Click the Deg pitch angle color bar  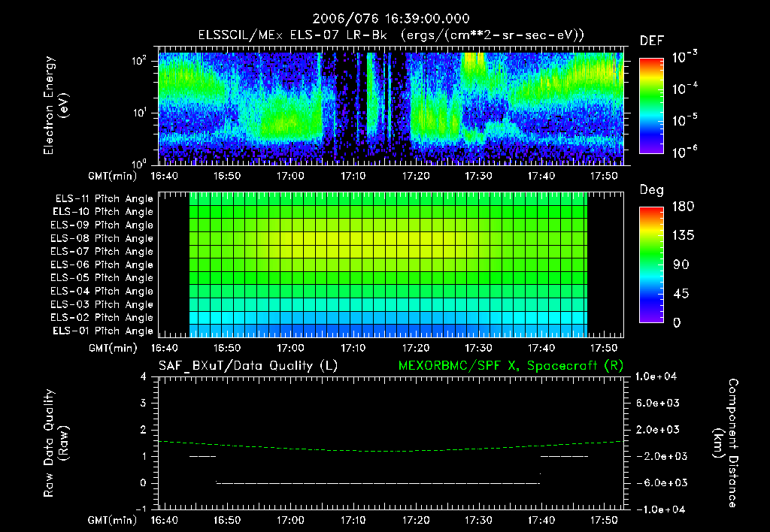651,264
